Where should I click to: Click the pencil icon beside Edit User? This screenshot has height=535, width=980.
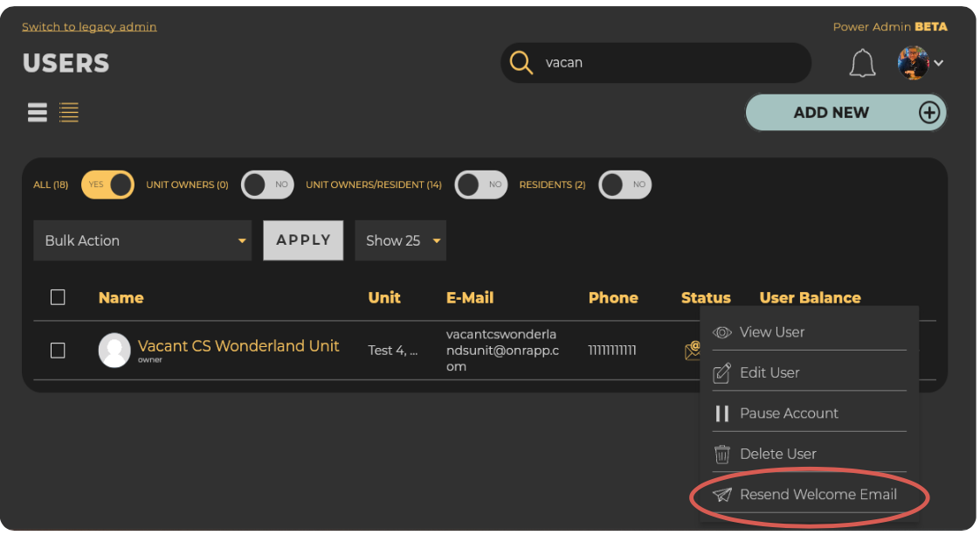point(721,372)
